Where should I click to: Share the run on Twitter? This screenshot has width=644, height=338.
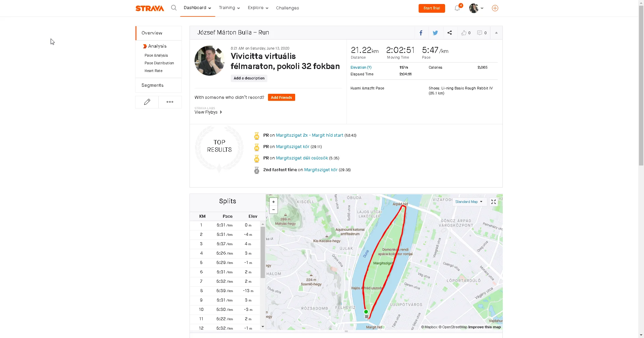[x=435, y=33]
